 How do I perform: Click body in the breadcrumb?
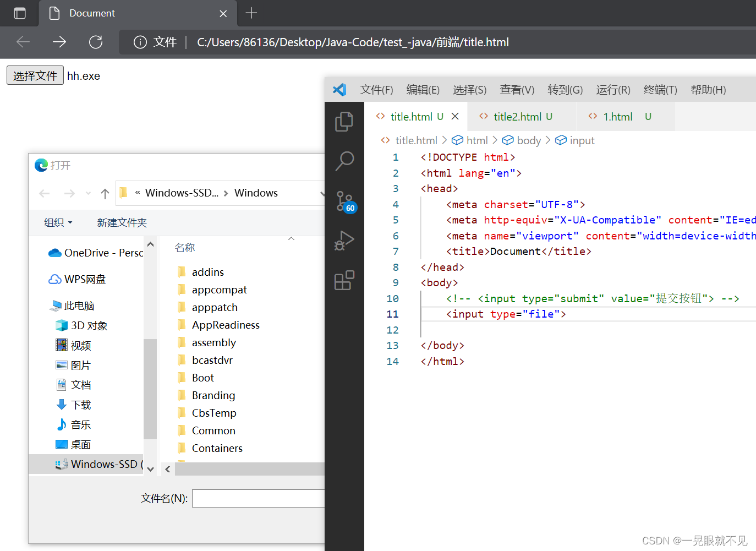click(x=529, y=140)
